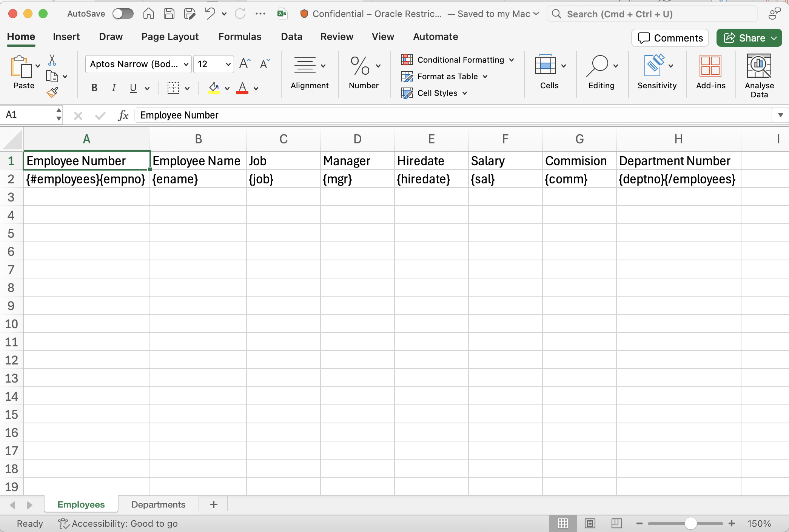The height and width of the screenshot is (532, 789).
Task: Toggle the AutoSave switch
Action: pos(123,14)
